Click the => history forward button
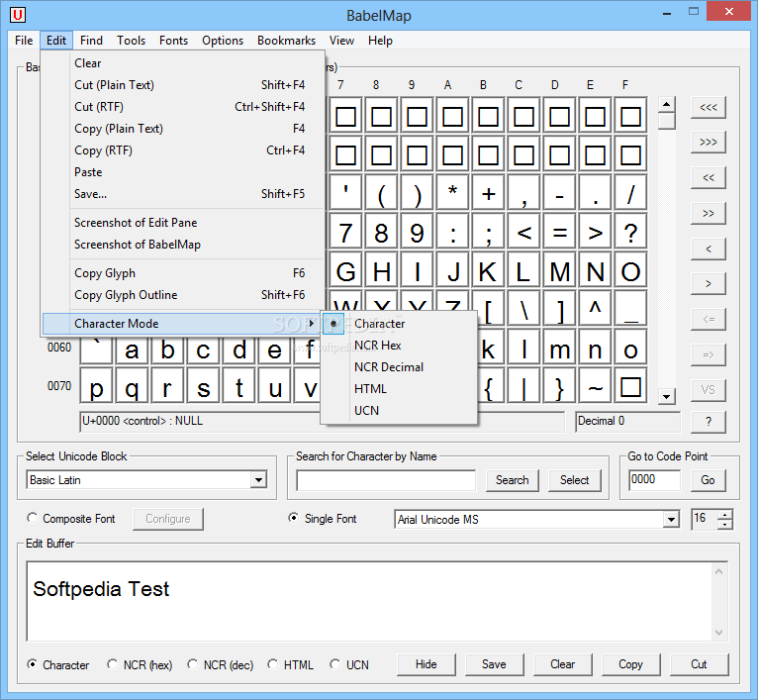Image resolution: width=758 pixels, height=700 pixels. (709, 354)
